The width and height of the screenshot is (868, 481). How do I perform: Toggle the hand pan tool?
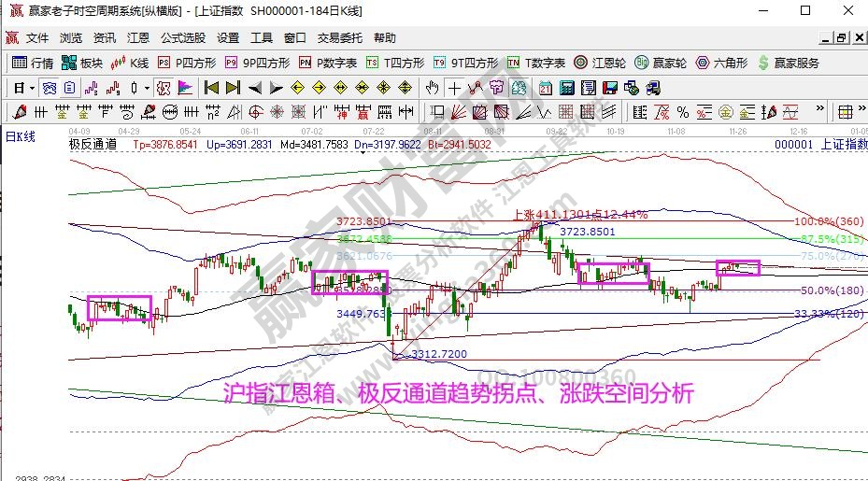[433, 88]
